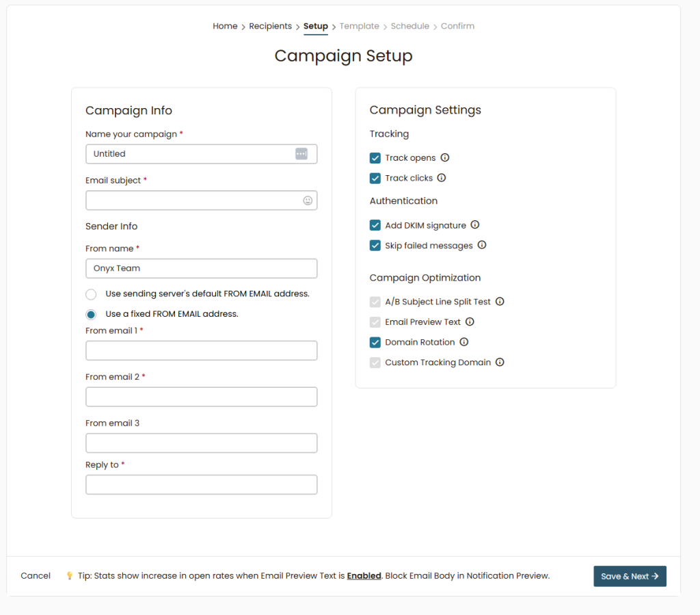Image resolution: width=700 pixels, height=615 pixels.
Task: Show Custom Tracking Domain info tooltip
Action: tap(500, 363)
